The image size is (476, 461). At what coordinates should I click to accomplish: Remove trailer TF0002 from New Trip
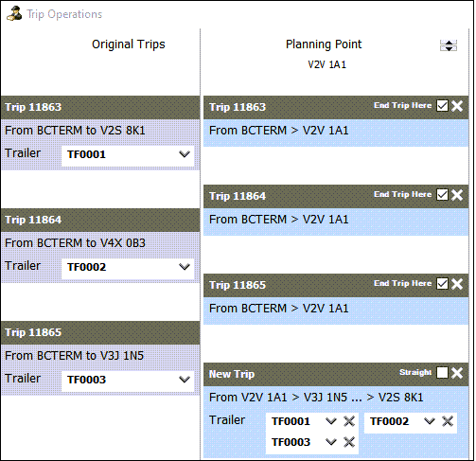[448, 421]
